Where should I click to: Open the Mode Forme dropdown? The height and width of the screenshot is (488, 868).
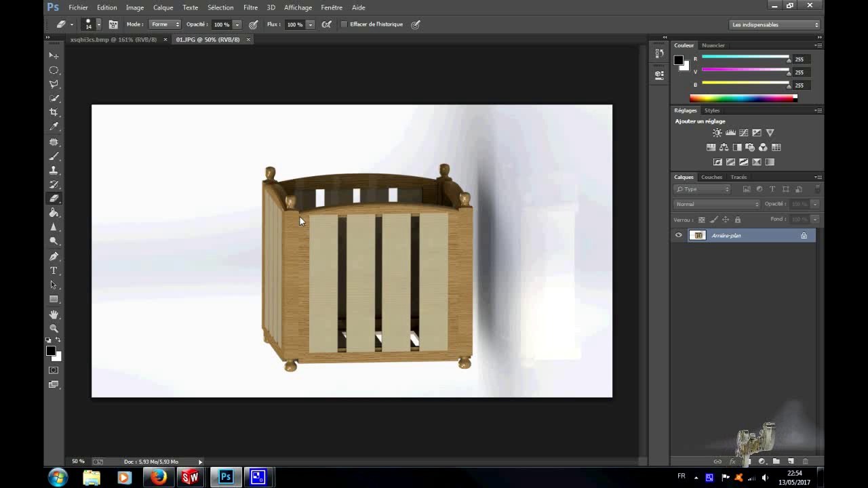coord(165,24)
